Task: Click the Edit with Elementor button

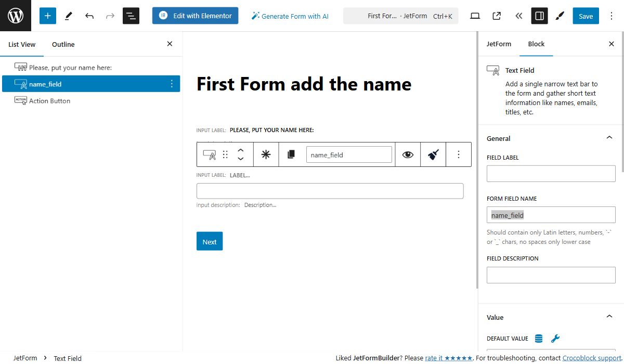Action: click(195, 16)
